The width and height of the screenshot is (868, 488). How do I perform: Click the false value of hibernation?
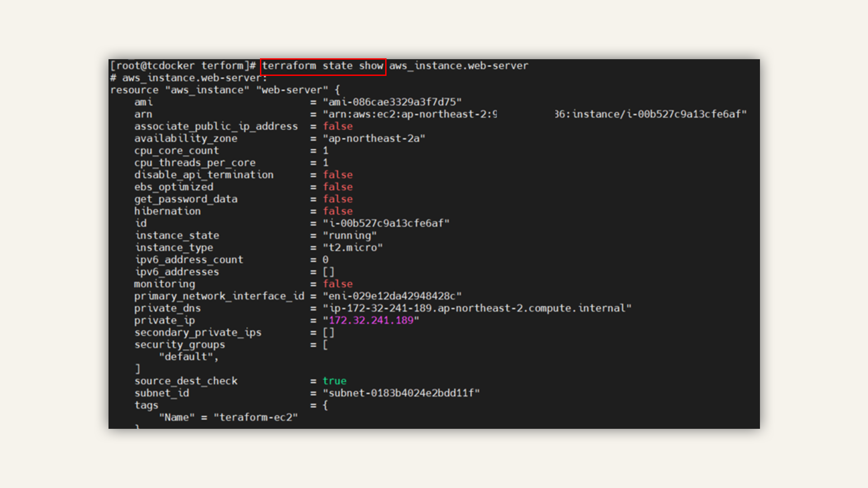coord(338,211)
